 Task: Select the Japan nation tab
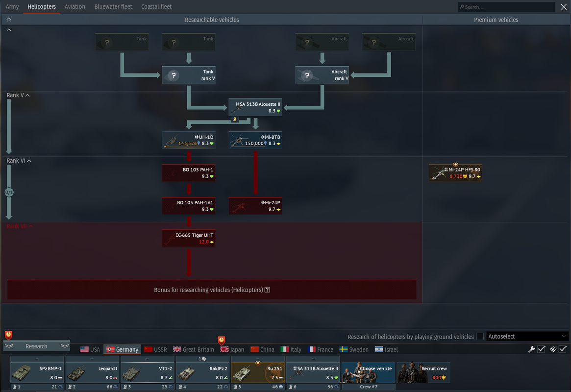[232, 349]
